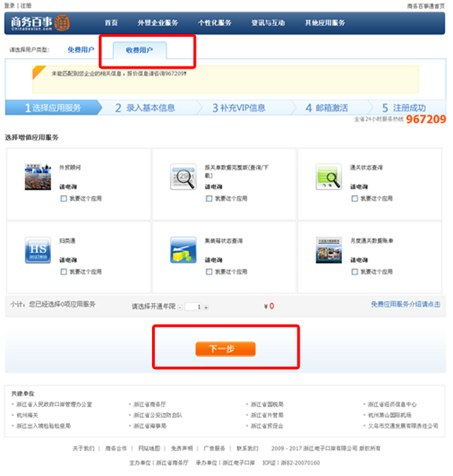Switch to the 免费用户 tab
Screen dimensions: 453x476
coord(81,50)
